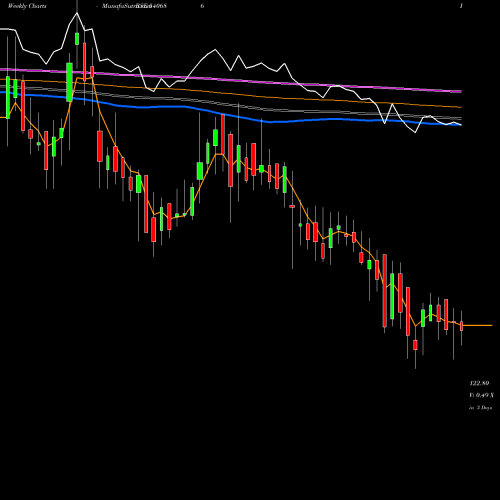The width and height of the screenshot is (500, 500).
Task: Click the 'in 2 Days' label
Action: [480, 408]
